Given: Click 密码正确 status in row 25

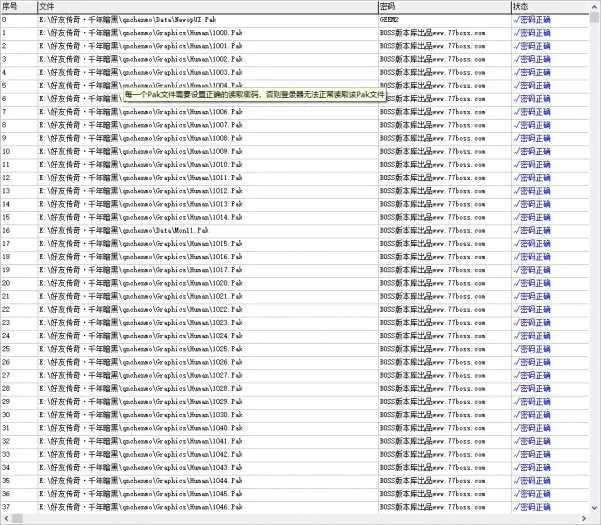Looking at the screenshot, I should tap(532, 349).
